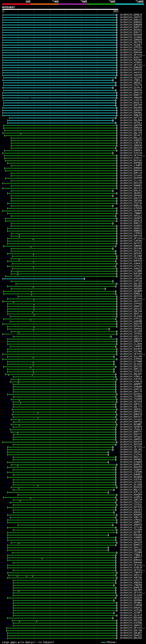Open hit UniRef100_B9N2R9
146x644 pixels.
(x=131, y=25)
